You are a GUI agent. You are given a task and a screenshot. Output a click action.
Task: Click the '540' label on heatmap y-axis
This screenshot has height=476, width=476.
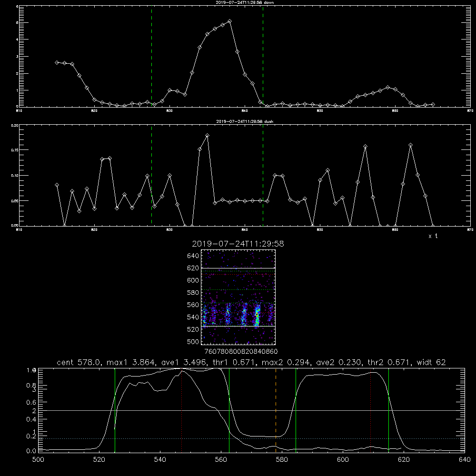click(193, 317)
